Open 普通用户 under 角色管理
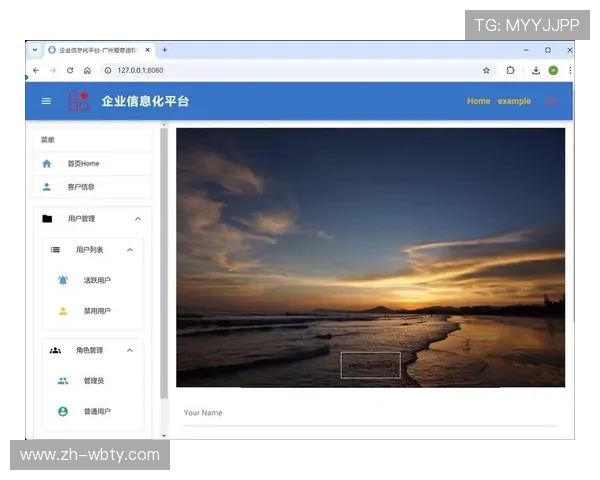Image resolution: width=600 pixels, height=480 pixels. click(x=93, y=411)
